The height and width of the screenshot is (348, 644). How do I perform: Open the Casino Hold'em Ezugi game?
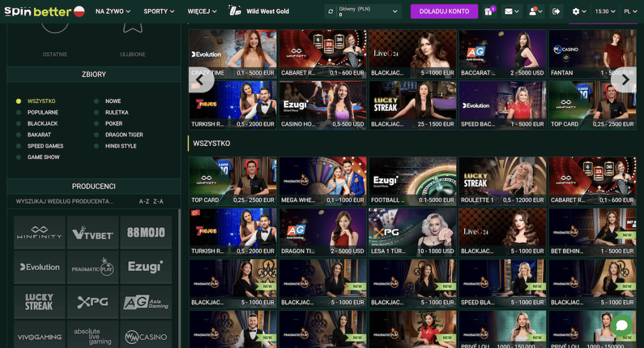coord(323,105)
